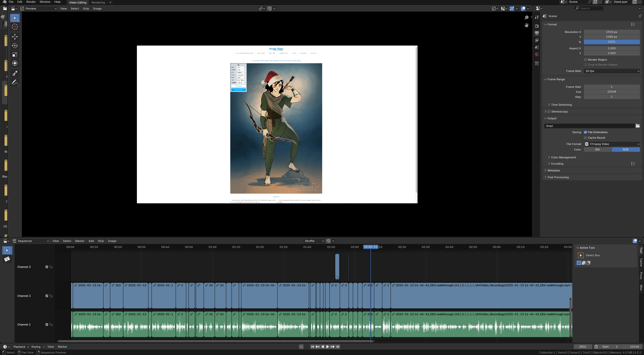Open the Preview display mode dropdown
The height and width of the screenshot is (355, 644).
click(x=39, y=9)
